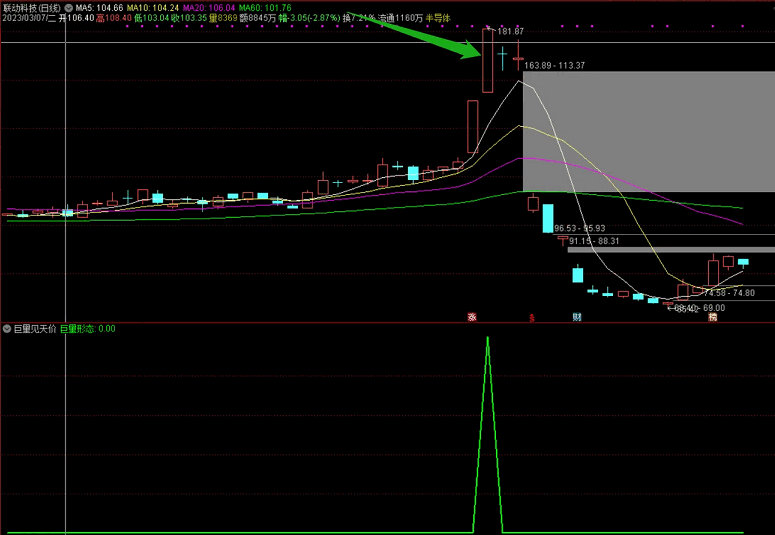This screenshot has width=775, height=535.
Task: Click the 181.87 peak price label
Action: pyautogui.click(x=511, y=31)
